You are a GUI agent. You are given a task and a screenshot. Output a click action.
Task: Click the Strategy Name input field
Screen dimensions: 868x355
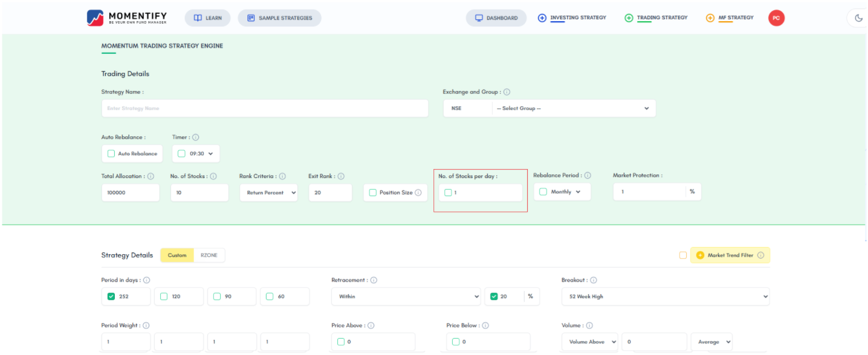tap(265, 108)
